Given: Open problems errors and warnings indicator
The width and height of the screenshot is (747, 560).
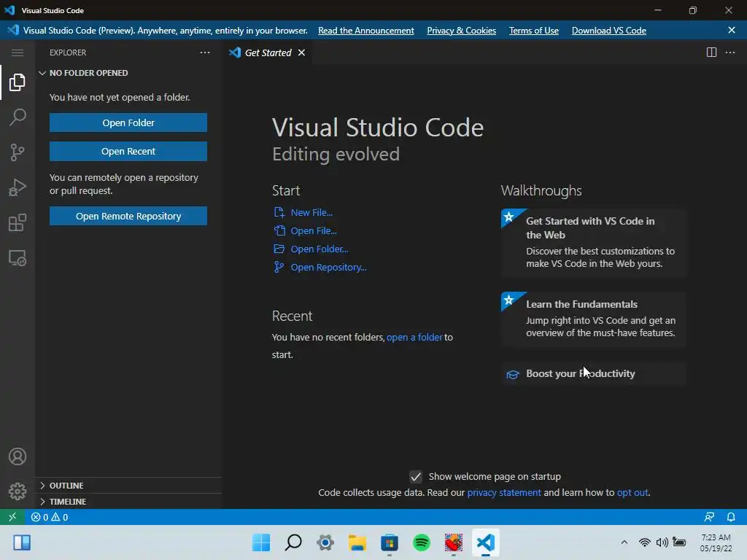Looking at the screenshot, I should [x=50, y=517].
